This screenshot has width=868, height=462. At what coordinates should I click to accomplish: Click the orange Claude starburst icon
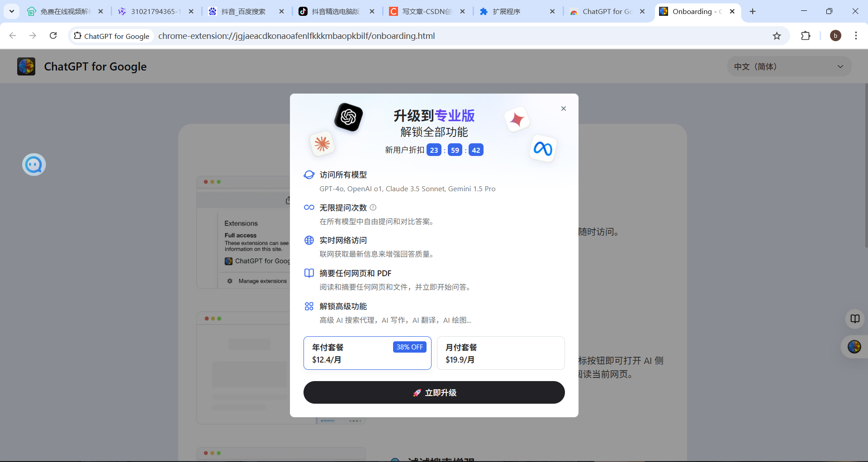pyautogui.click(x=322, y=144)
